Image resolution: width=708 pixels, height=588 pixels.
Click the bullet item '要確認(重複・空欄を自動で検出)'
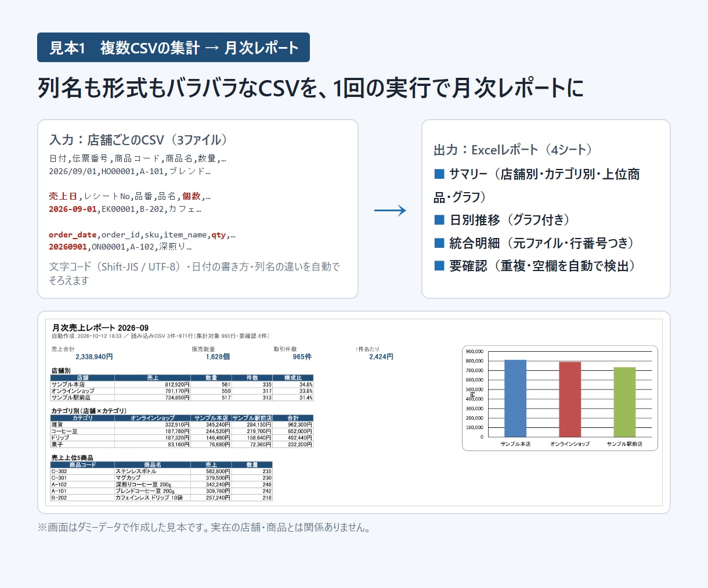pyautogui.click(x=535, y=266)
